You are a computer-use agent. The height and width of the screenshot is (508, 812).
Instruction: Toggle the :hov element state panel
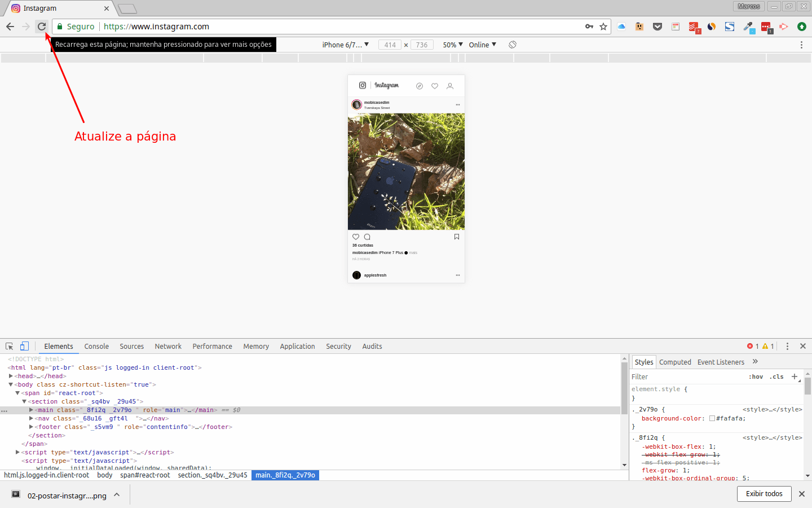click(x=756, y=376)
